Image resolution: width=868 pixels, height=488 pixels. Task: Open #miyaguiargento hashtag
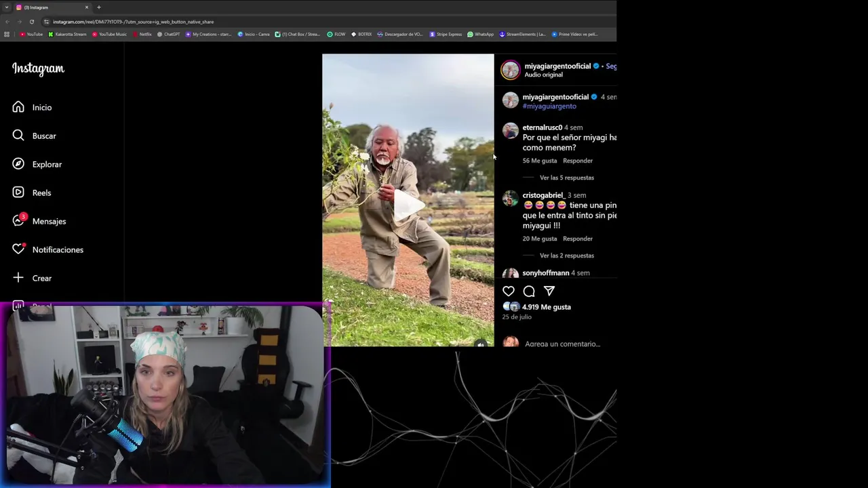coord(549,106)
